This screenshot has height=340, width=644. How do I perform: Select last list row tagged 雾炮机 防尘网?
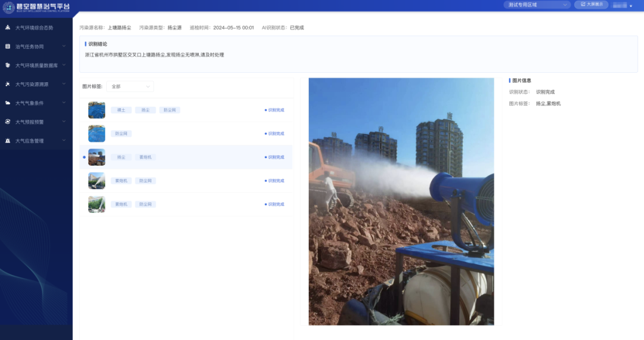(x=186, y=204)
